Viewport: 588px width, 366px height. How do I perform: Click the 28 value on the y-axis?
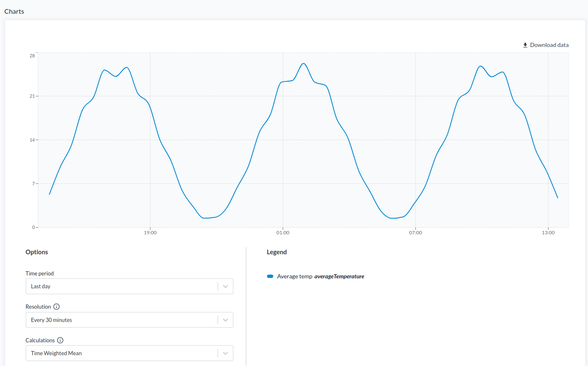tap(32, 56)
